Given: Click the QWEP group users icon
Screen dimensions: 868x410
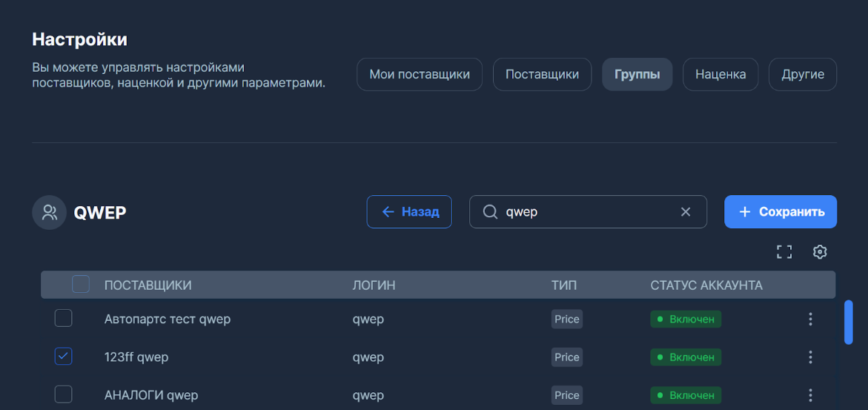Looking at the screenshot, I should tap(50, 211).
